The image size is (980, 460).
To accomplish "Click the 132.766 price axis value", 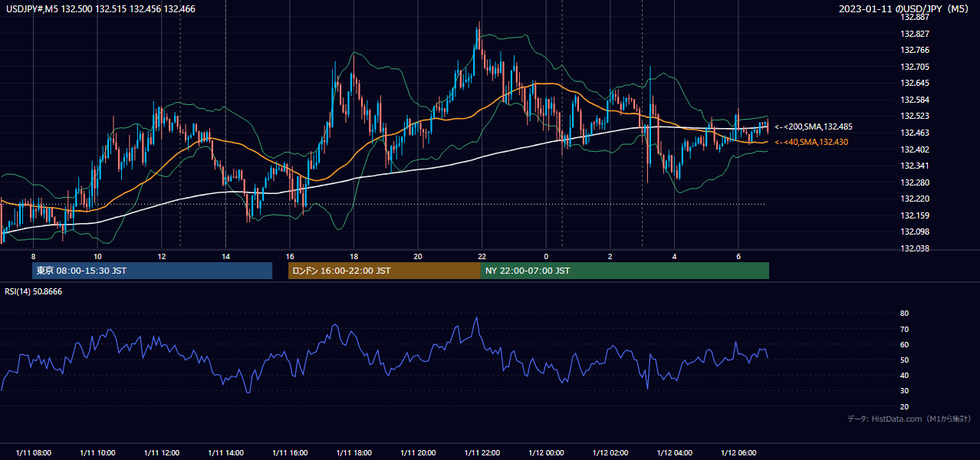I will (915, 50).
